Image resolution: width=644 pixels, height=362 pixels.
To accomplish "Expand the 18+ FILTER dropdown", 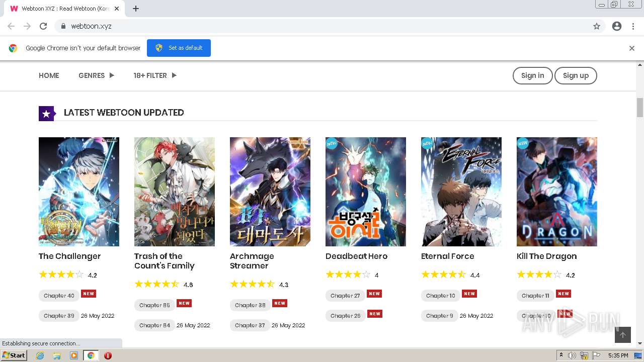I will tap(155, 75).
